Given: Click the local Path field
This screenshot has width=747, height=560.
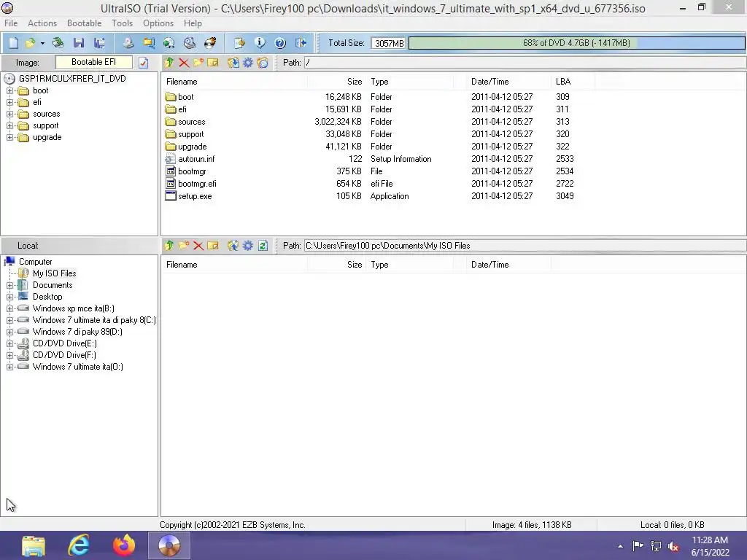Looking at the screenshot, I should 525,246.
